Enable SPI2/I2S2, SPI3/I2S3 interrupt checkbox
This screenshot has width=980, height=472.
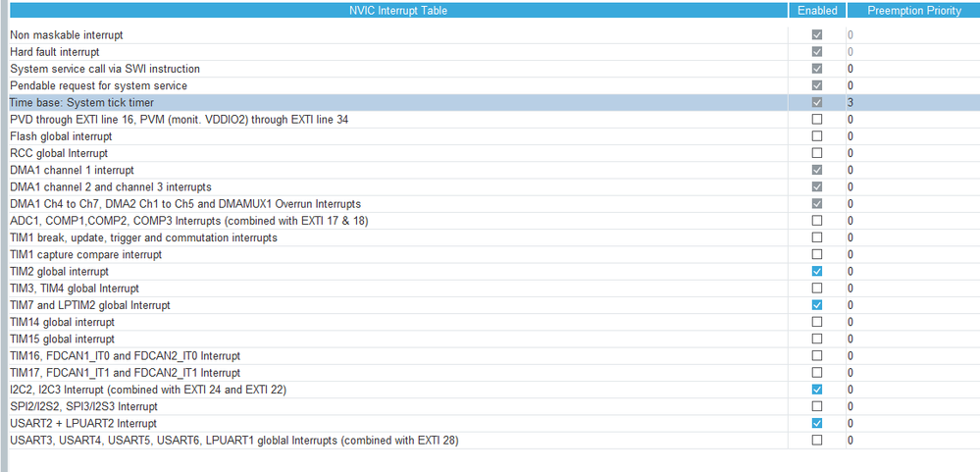pos(817,406)
